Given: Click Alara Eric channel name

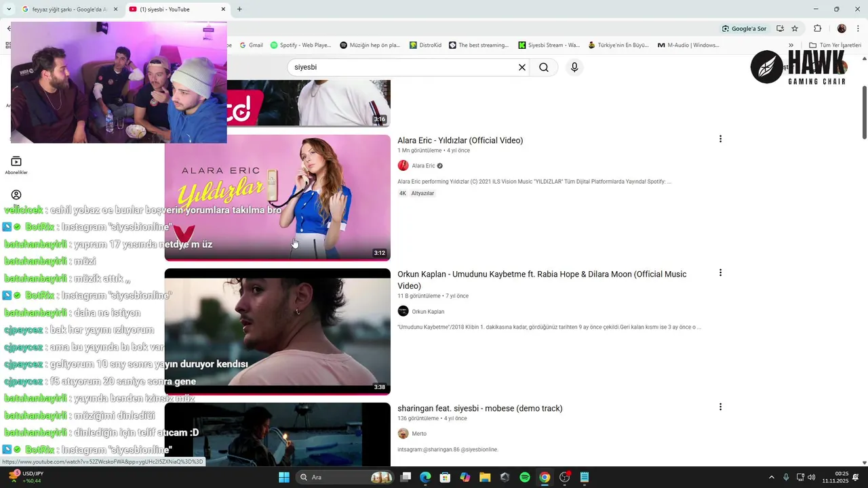Looking at the screenshot, I should coord(423,165).
